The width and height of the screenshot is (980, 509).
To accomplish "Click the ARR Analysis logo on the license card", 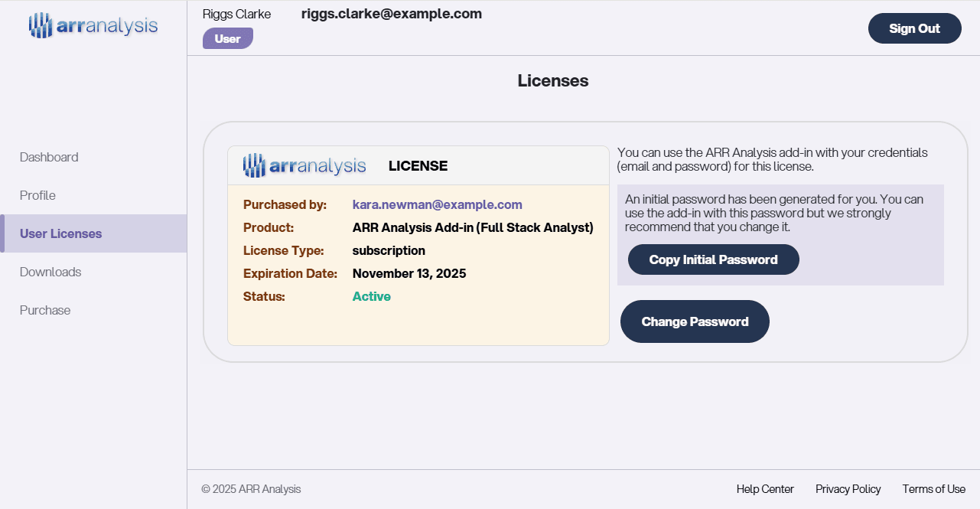I will tap(304, 165).
